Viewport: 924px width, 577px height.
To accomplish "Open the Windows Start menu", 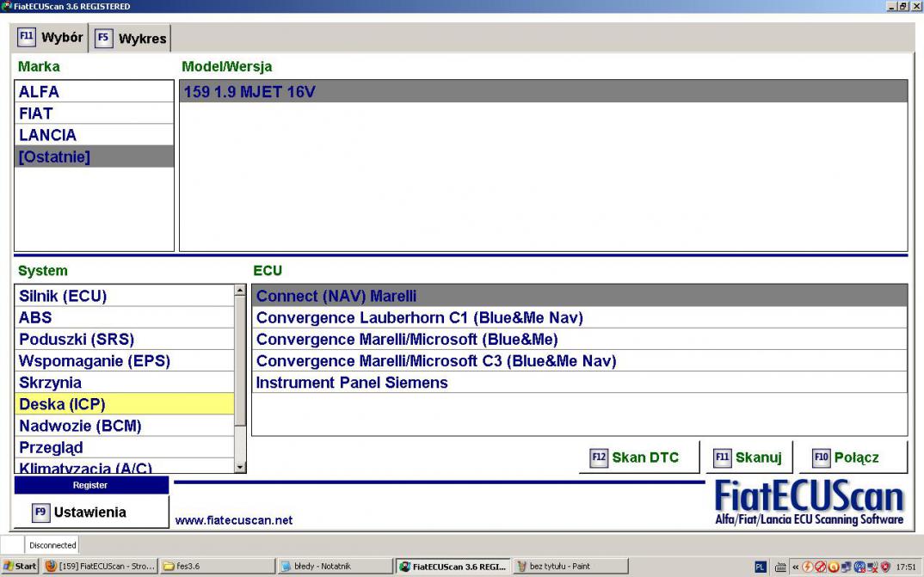I will coord(20,567).
